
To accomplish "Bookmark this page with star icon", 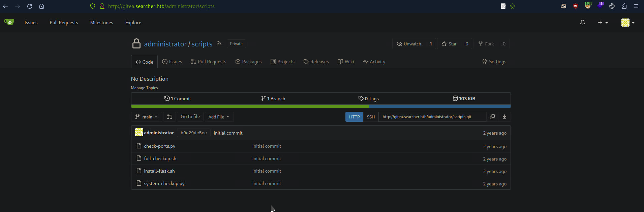I will pyautogui.click(x=513, y=6).
